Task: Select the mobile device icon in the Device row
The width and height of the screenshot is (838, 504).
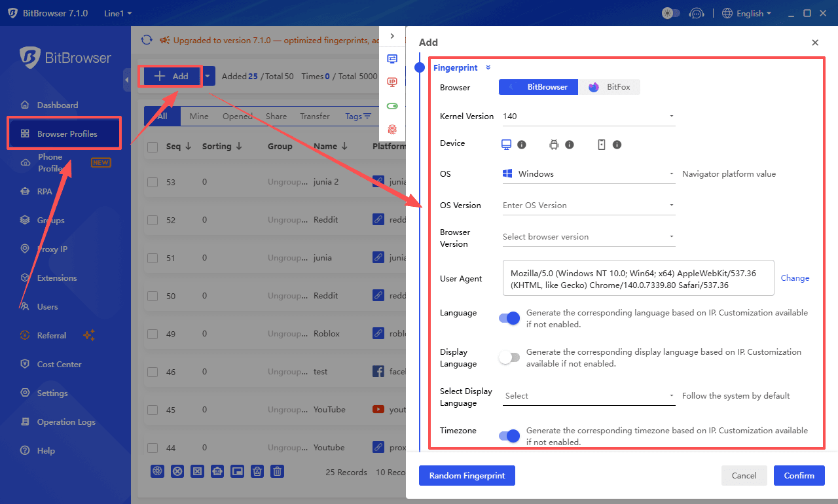Action: coord(601,144)
